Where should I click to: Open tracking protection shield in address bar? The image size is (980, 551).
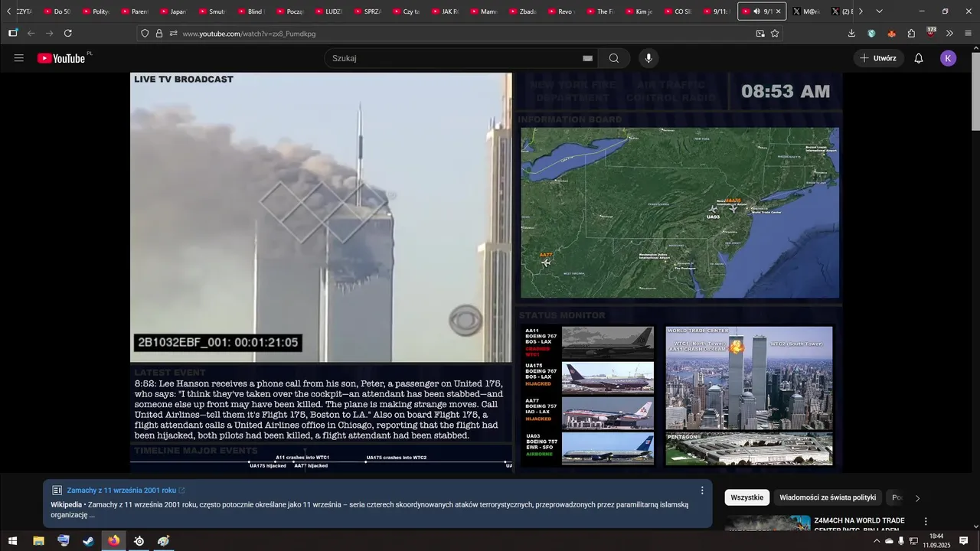(x=145, y=34)
